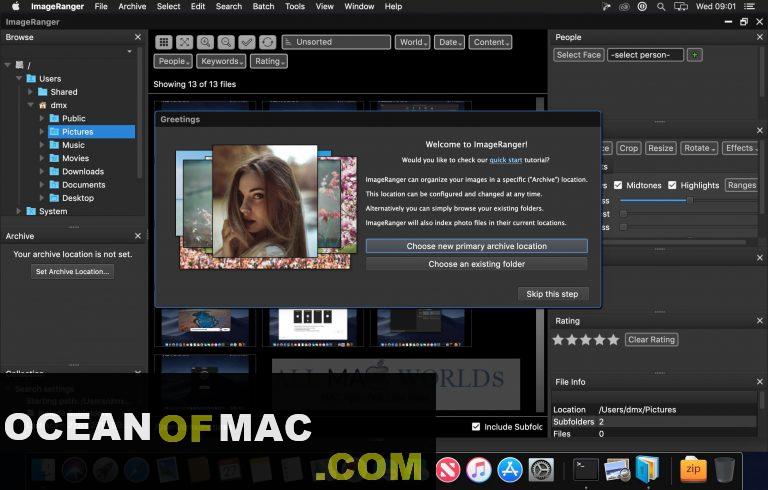Open the quick start tutorial link
Image resolution: width=768 pixels, height=490 pixels.
pos(506,160)
